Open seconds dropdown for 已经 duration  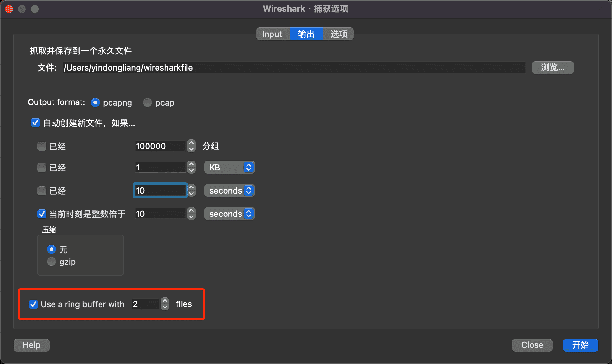click(229, 191)
